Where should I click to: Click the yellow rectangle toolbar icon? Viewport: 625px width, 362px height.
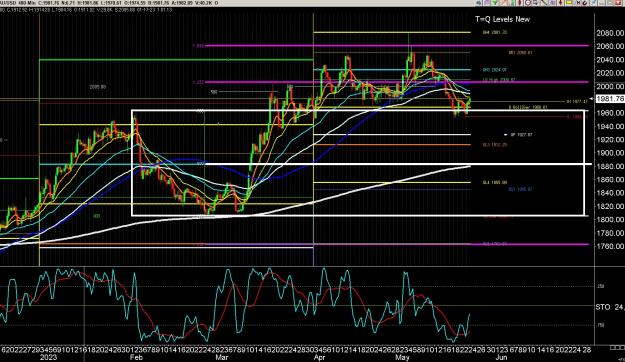point(569,2)
